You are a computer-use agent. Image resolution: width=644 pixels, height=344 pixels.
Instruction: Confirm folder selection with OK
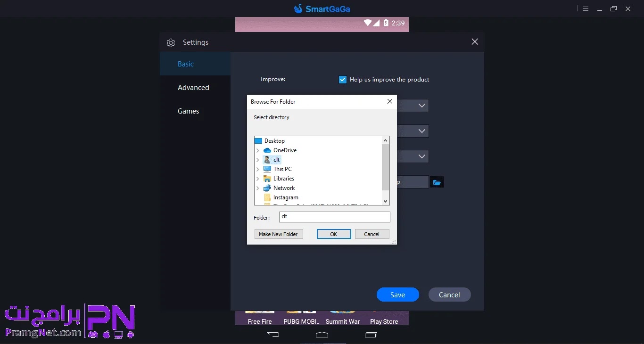point(334,234)
